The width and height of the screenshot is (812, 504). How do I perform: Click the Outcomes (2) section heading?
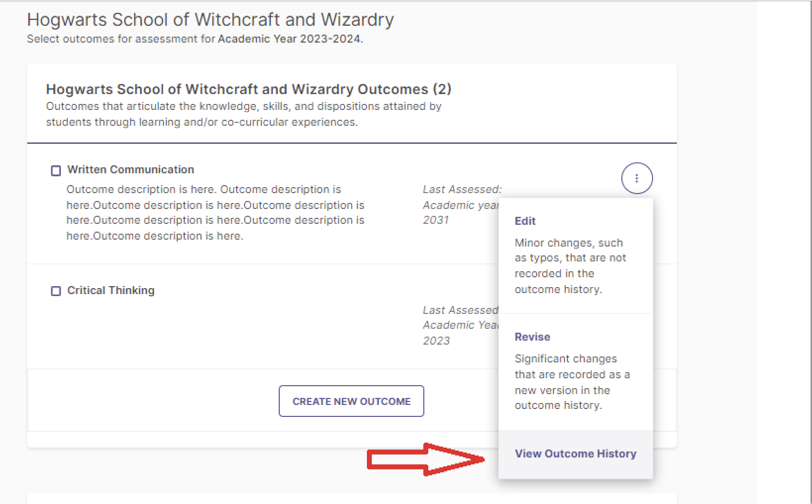coord(249,89)
